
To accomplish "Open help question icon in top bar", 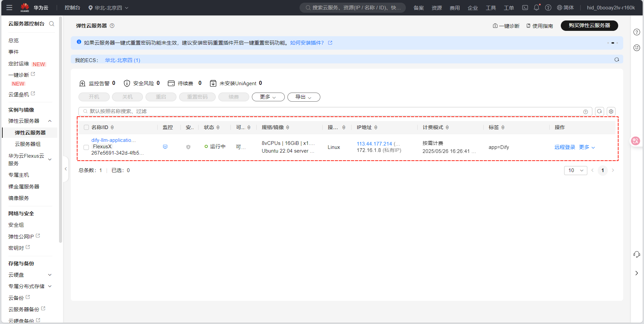I will [x=548, y=7].
